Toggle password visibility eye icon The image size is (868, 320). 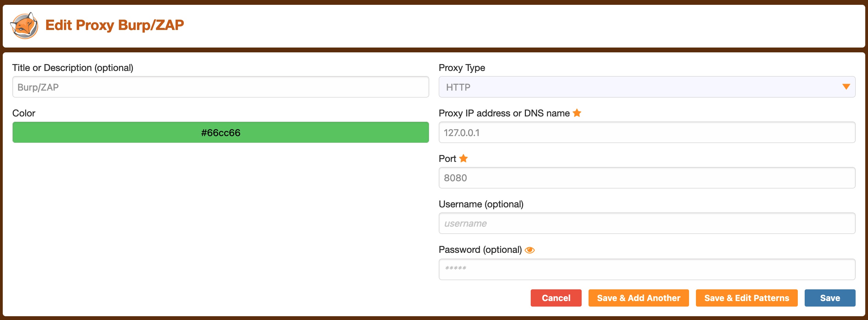pos(530,250)
